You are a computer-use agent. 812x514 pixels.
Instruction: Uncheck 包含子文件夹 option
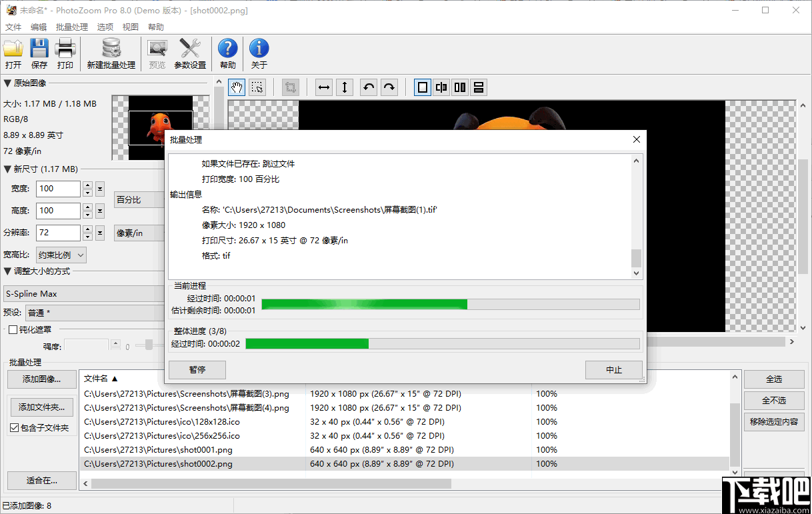(x=14, y=427)
